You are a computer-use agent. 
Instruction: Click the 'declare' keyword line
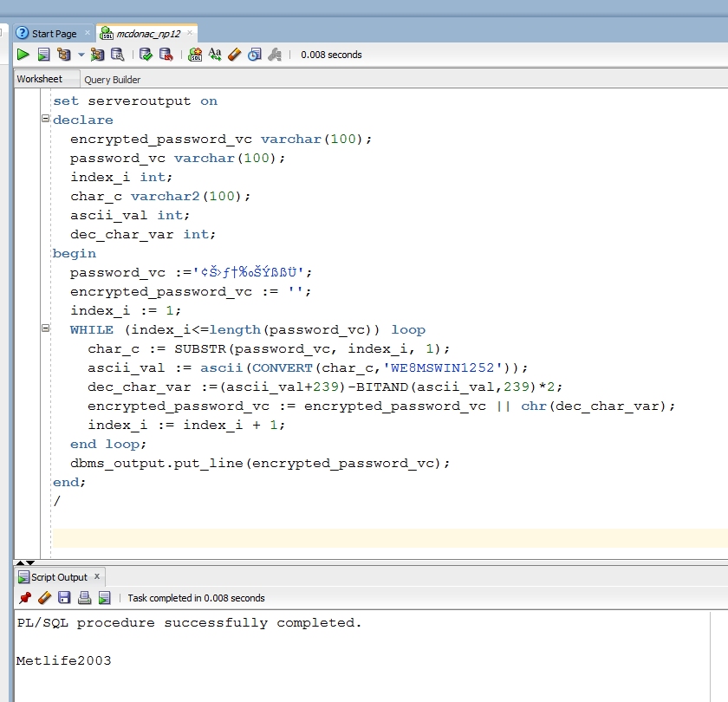pyautogui.click(x=82, y=120)
